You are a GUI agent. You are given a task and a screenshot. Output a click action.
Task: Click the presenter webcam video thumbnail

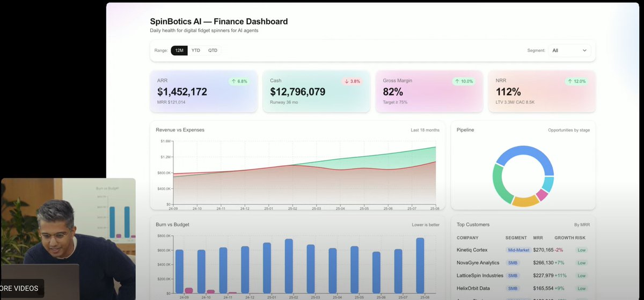tap(68, 239)
